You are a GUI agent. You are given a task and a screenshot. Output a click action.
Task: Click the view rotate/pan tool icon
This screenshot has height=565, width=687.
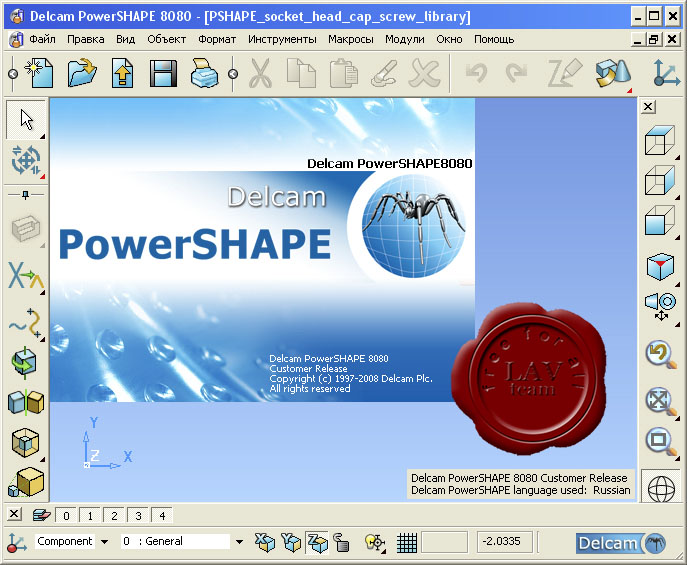660,308
